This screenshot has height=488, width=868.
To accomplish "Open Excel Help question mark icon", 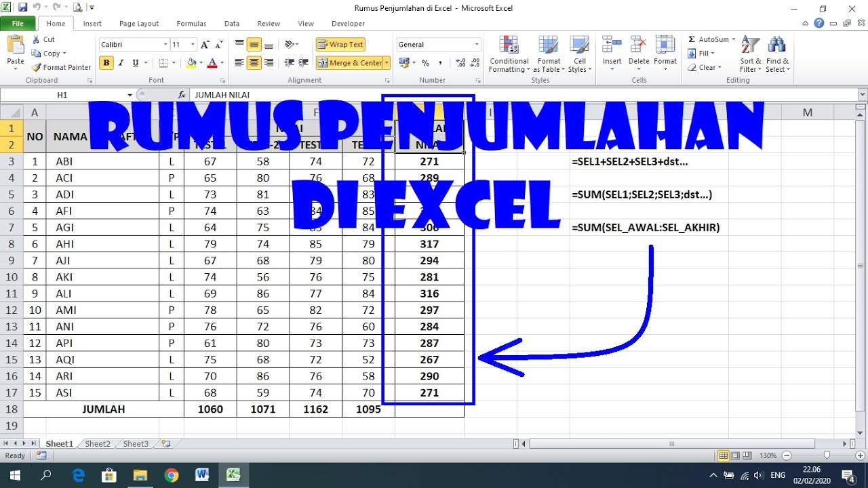I will pyautogui.click(x=820, y=23).
